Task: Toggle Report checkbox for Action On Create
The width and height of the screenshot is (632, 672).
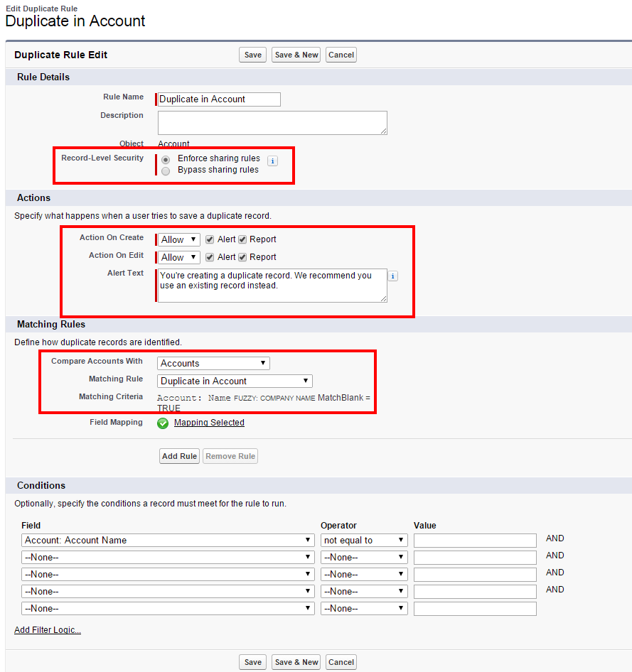Action: tap(242, 239)
